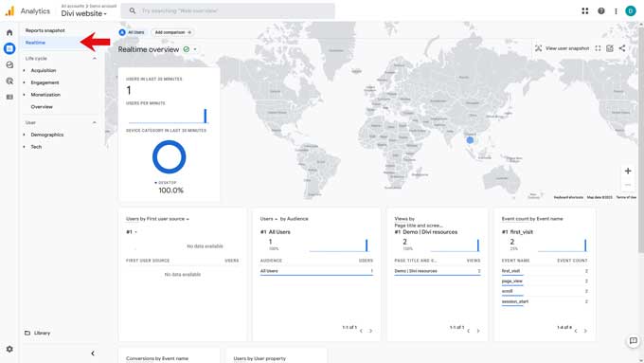Screen dimensions: 644x363
Task: Go to next page in Views card
Action: pos(478,331)
